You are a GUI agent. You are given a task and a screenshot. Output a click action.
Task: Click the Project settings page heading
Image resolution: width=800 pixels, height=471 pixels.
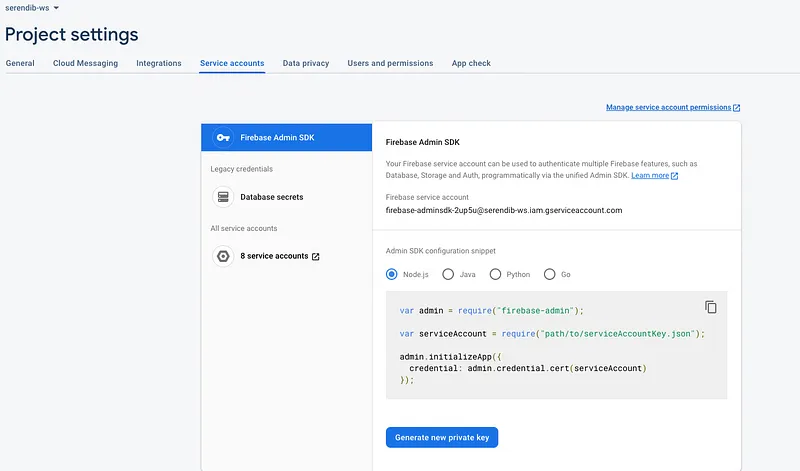point(71,34)
